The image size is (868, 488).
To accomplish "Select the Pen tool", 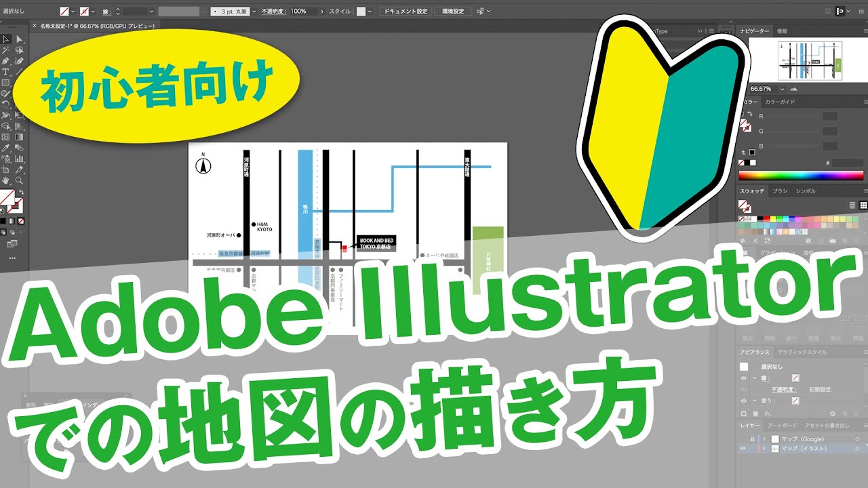I will coord(6,61).
